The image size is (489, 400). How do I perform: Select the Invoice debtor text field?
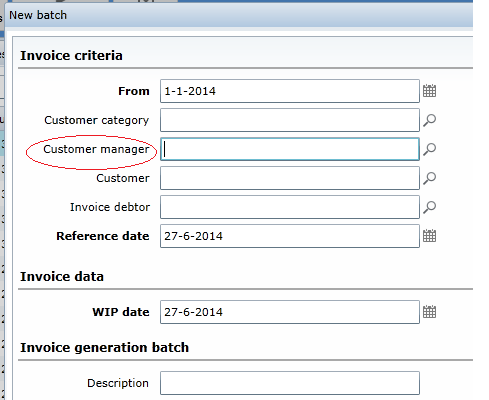[x=290, y=207]
